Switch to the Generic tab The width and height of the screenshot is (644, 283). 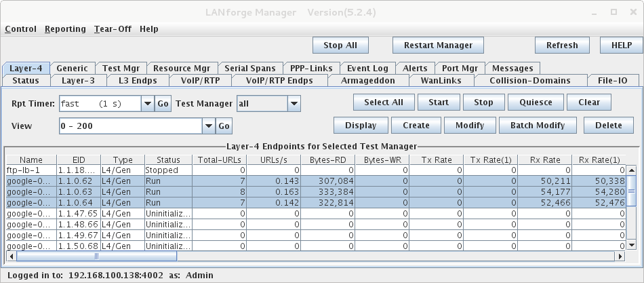pyautogui.click(x=73, y=69)
